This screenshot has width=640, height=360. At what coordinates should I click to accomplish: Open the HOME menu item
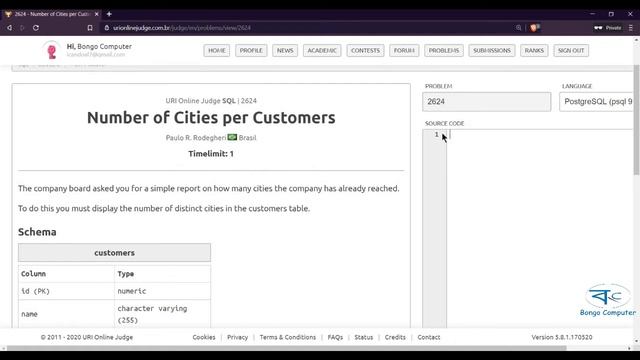pyautogui.click(x=217, y=51)
